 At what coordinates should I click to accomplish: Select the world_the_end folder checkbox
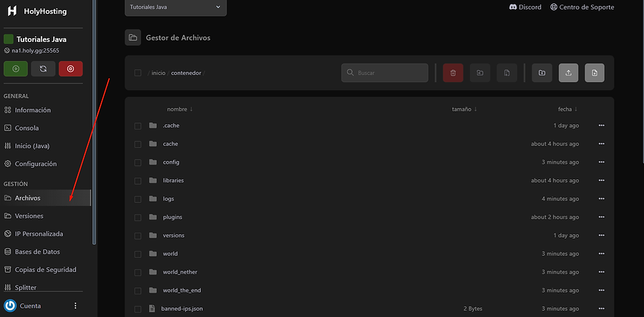pyautogui.click(x=138, y=291)
